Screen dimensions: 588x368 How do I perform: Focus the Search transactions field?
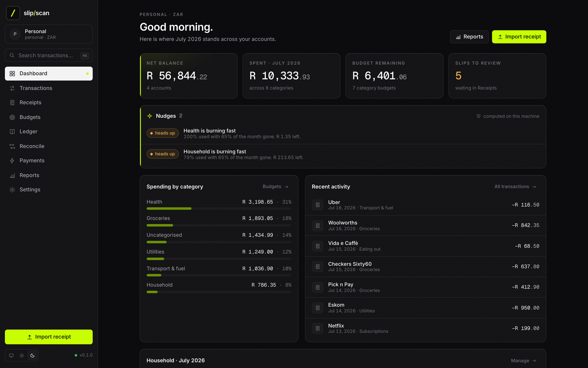click(49, 55)
